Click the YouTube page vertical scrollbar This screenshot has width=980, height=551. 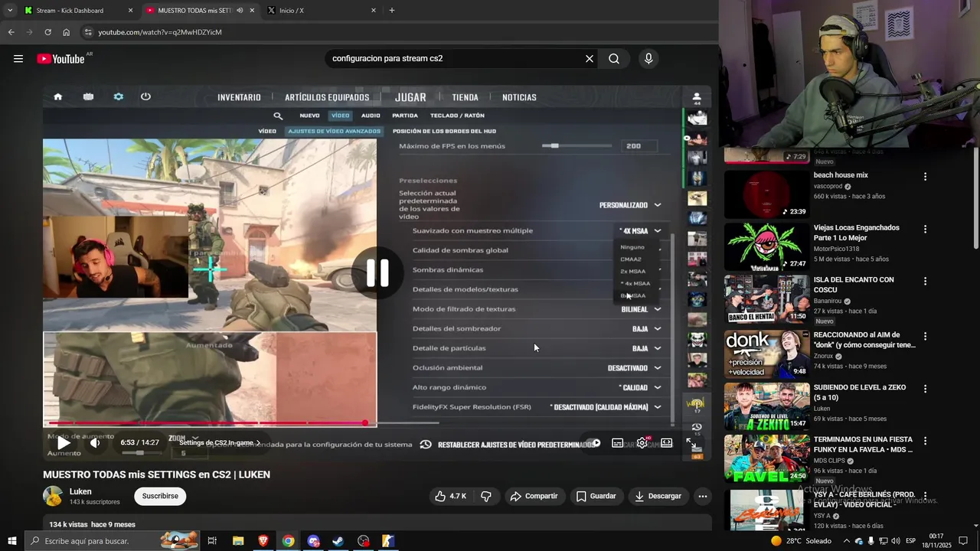[975, 197]
